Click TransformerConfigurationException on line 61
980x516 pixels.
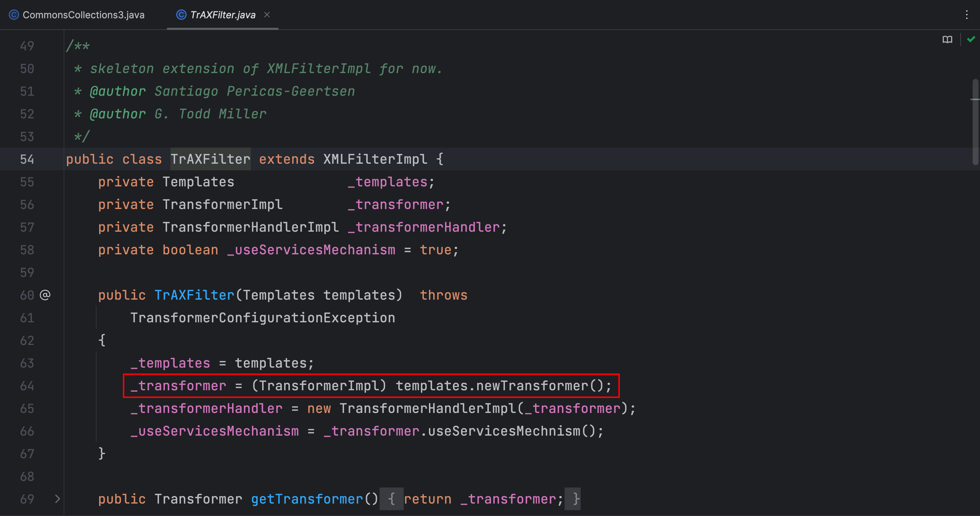point(263,318)
